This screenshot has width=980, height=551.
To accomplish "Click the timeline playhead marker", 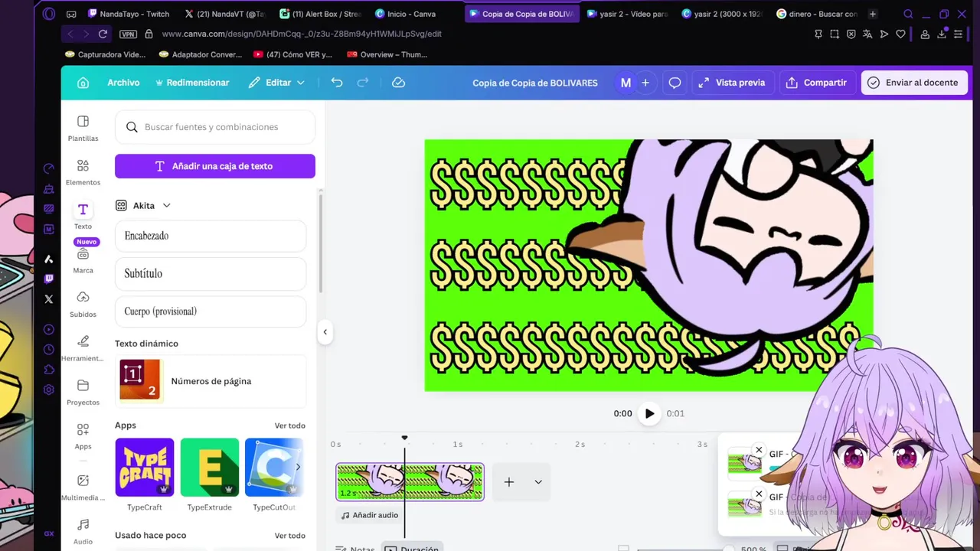I will coord(404,439).
